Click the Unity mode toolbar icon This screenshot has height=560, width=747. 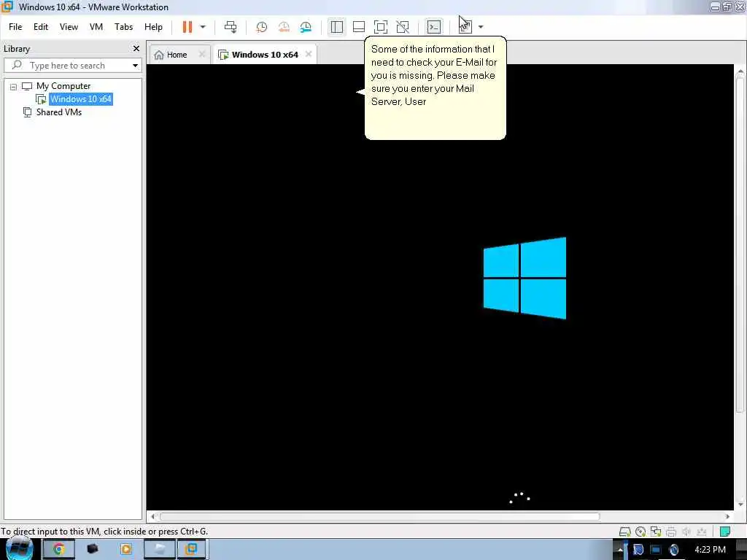[x=403, y=27]
